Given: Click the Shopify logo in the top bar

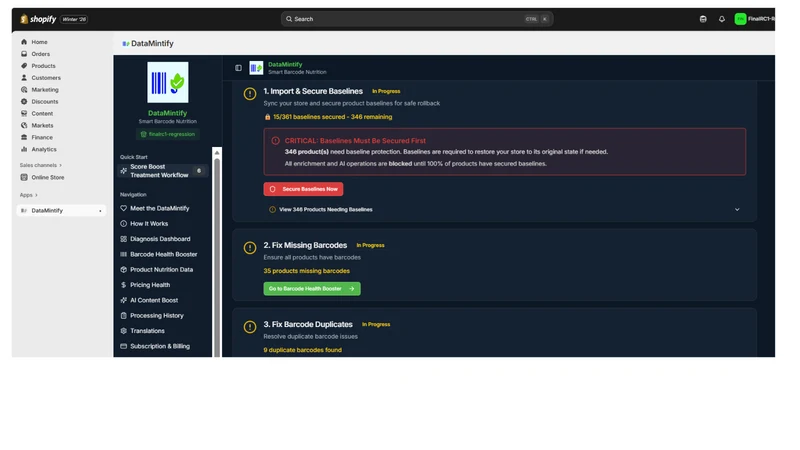Looking at the screenshot, I should pos(38,19).
